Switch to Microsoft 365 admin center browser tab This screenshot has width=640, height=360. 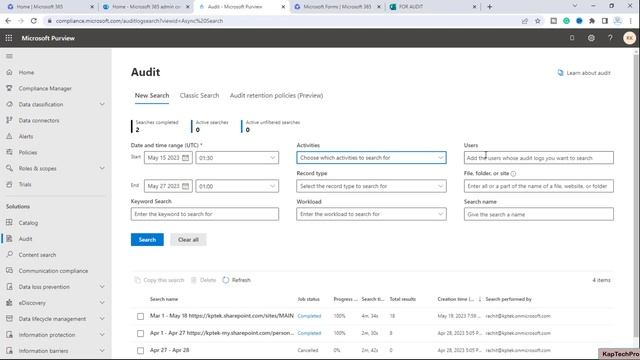(x=146, y=7)
